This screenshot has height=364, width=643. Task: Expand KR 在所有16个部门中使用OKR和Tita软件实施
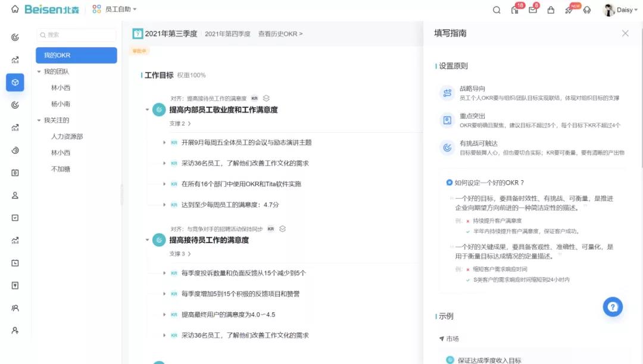[164, 184]
